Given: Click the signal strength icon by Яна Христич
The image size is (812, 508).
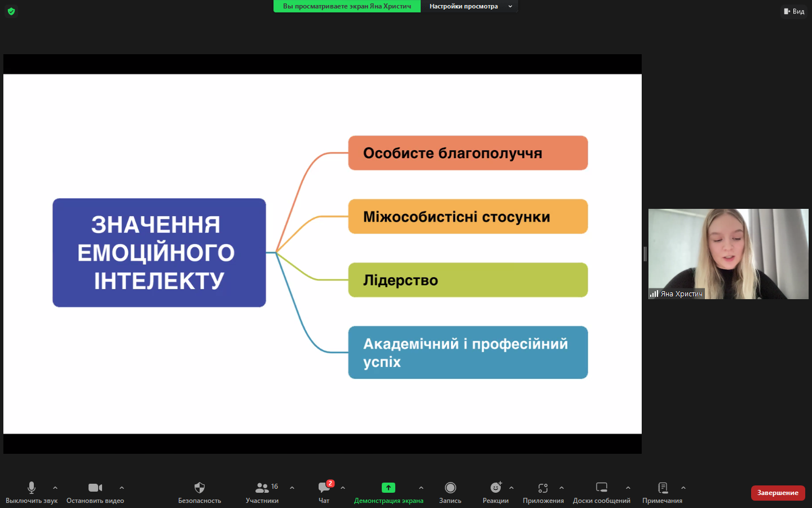Looking at the screenshot, I should 654,294.
